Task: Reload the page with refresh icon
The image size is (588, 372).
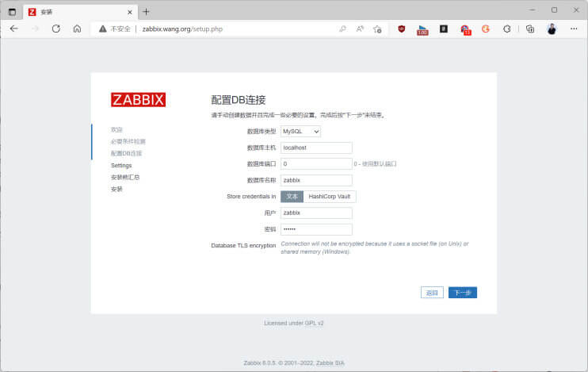Action: coord(56,29)
